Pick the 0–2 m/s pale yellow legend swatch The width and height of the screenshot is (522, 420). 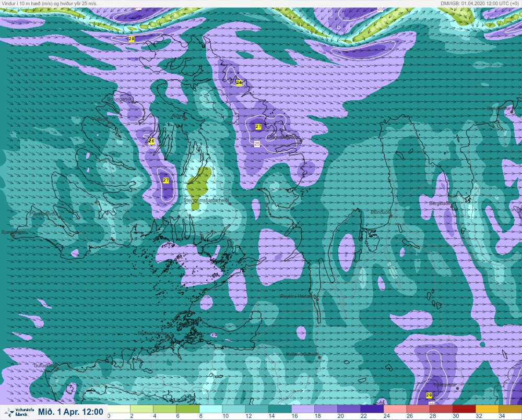[118, 409]
